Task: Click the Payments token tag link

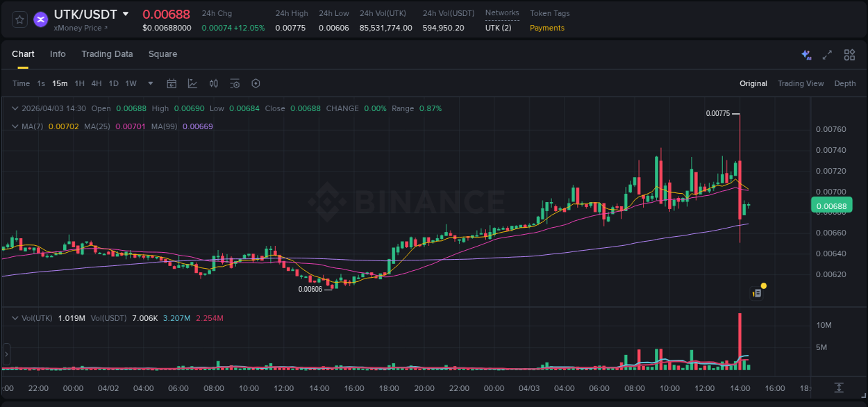Action: click(x=546, y=28)
